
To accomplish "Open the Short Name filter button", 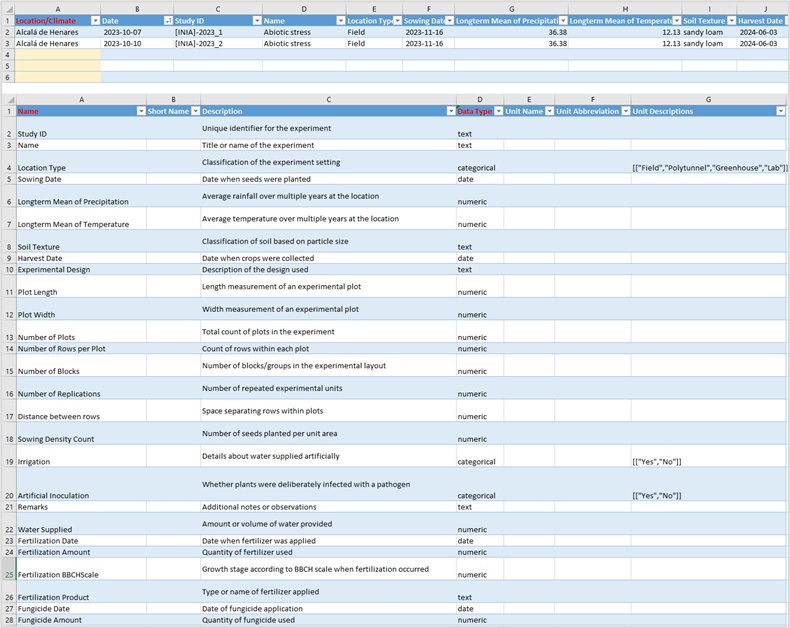I will point(195,111).
